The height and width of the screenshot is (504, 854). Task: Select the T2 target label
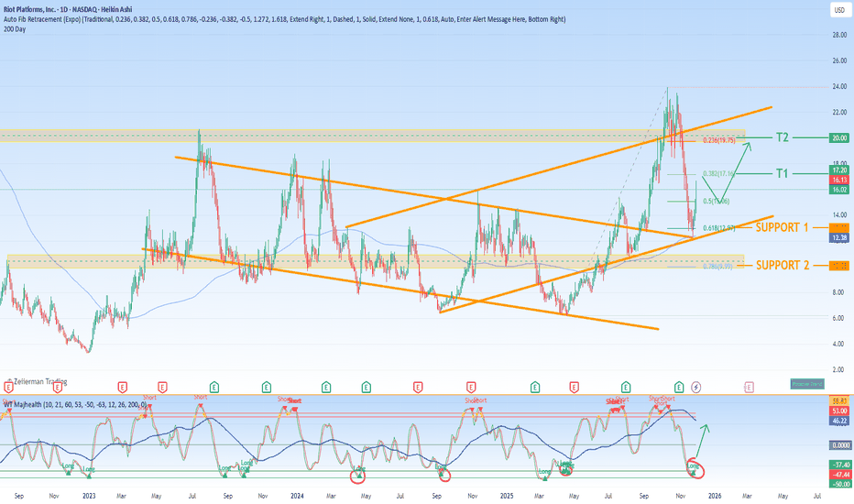click(x=782, y=137)
